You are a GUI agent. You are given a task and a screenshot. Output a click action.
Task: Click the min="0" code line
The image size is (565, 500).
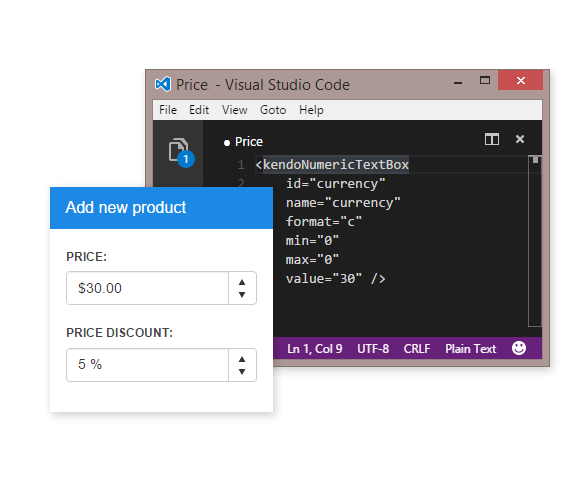click(312, 241)
